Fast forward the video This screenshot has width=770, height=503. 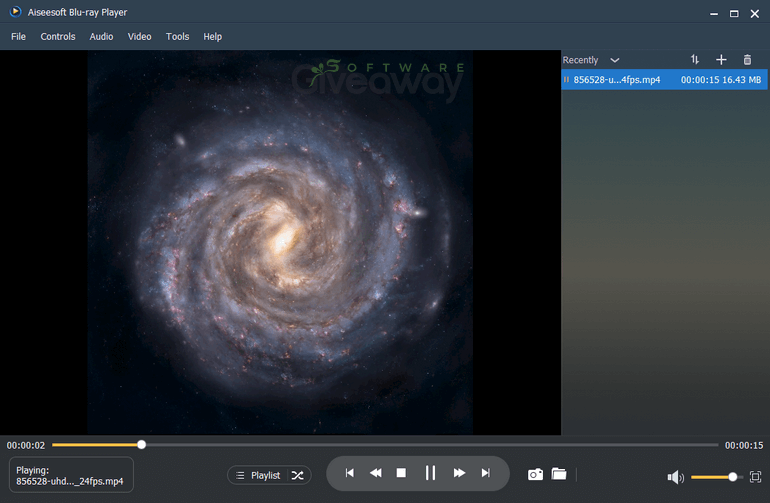[459, 473]
